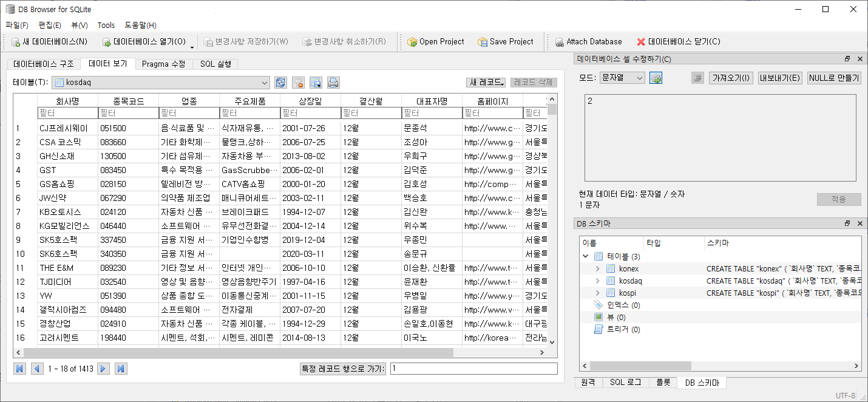Viewport: 868px width, 402px height.
Task: Select 인덱스 (0) in the schema tree
Action: point(623,305)
